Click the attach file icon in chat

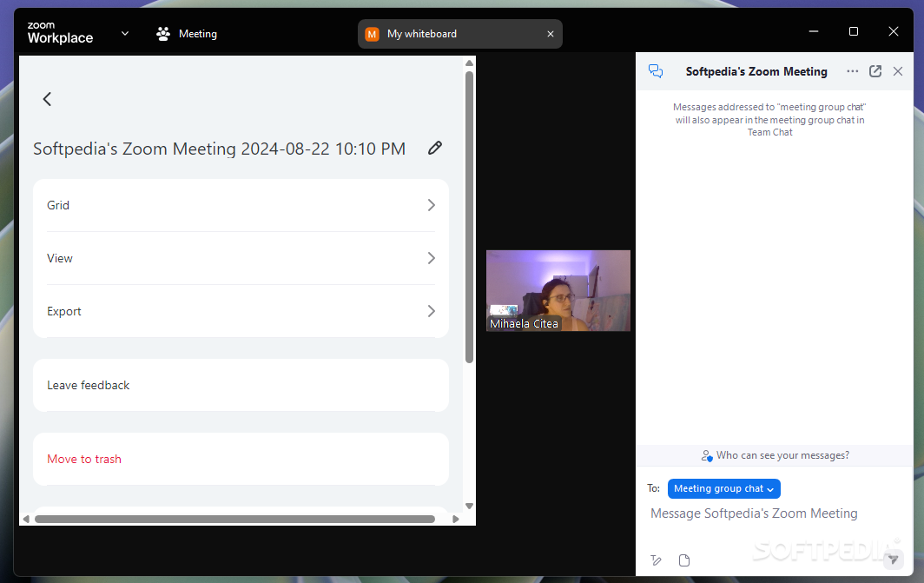click(683, 560)
